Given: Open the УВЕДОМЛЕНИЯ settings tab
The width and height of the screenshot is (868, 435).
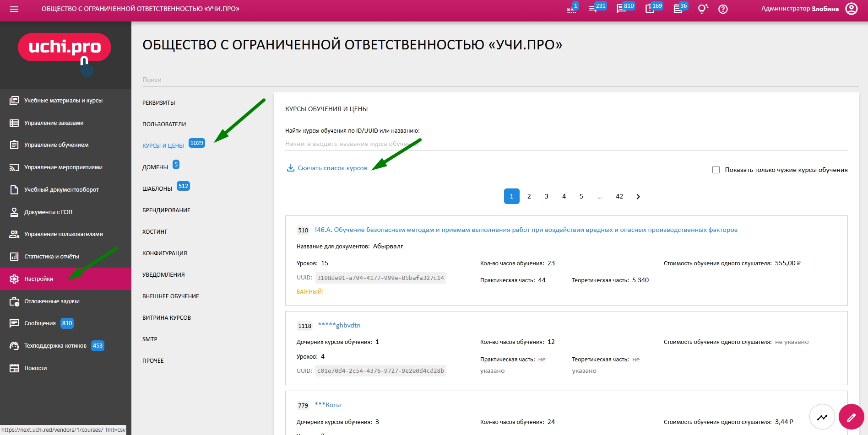Looking at the screenshot, I should pos(163,274).
